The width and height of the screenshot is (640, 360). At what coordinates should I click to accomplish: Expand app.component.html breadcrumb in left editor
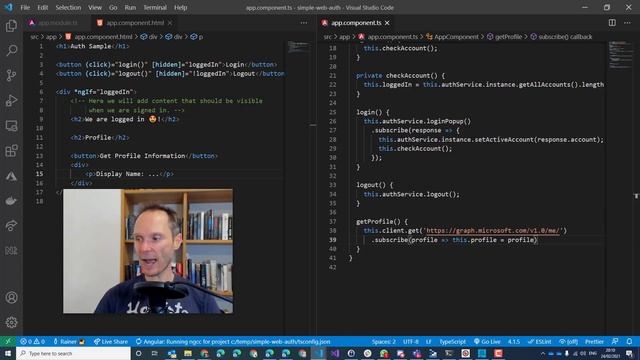(103, 37)
